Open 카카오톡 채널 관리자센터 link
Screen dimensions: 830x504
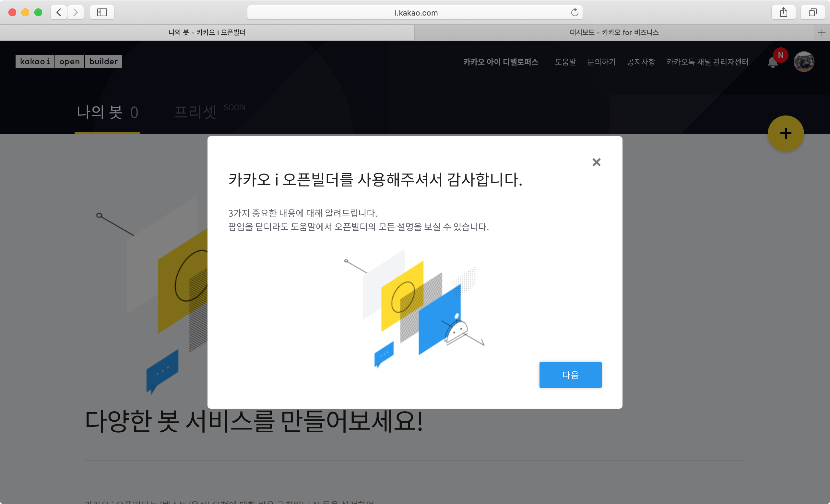(707, 62)
